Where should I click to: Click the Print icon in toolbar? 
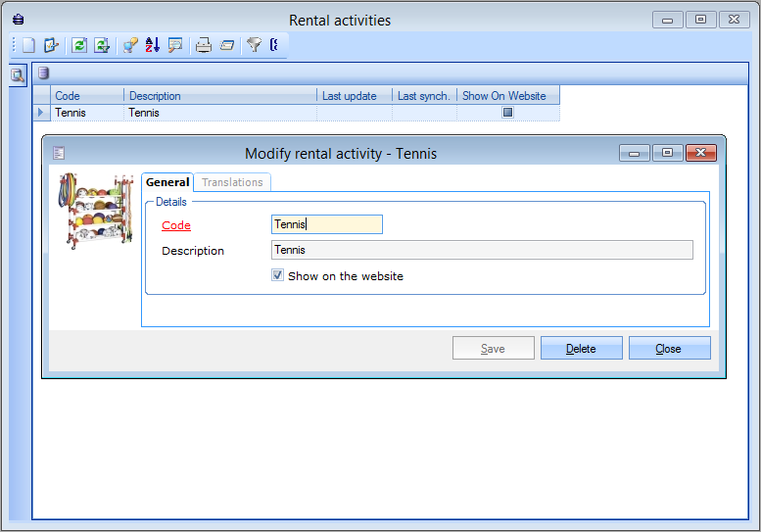click(204, 45)
